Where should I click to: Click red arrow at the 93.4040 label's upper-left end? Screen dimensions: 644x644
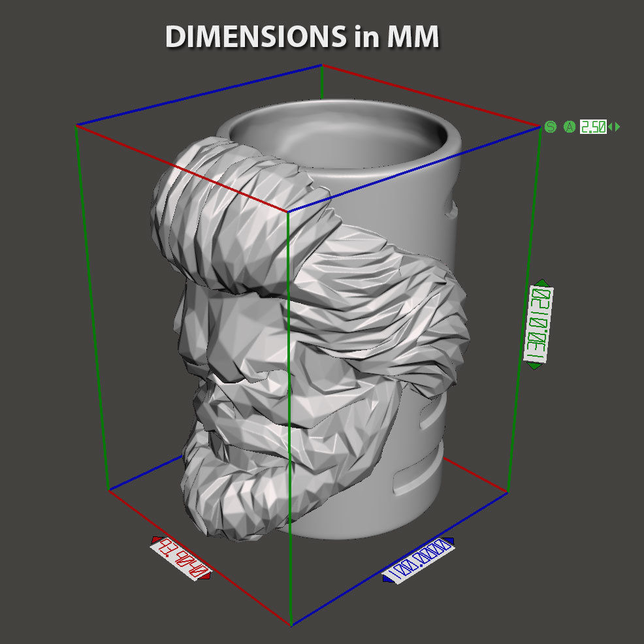[x=155, y=539]
